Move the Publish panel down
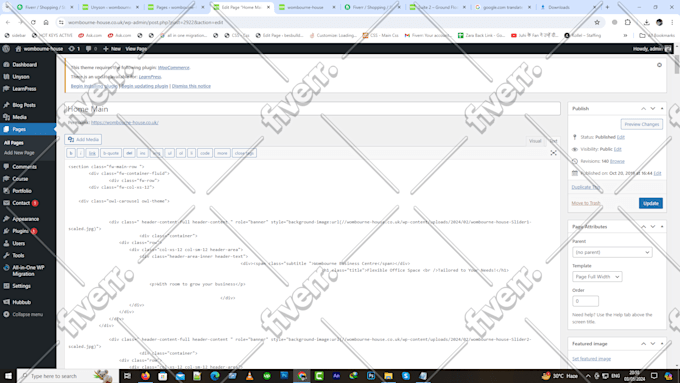 [x=653, y=108]
